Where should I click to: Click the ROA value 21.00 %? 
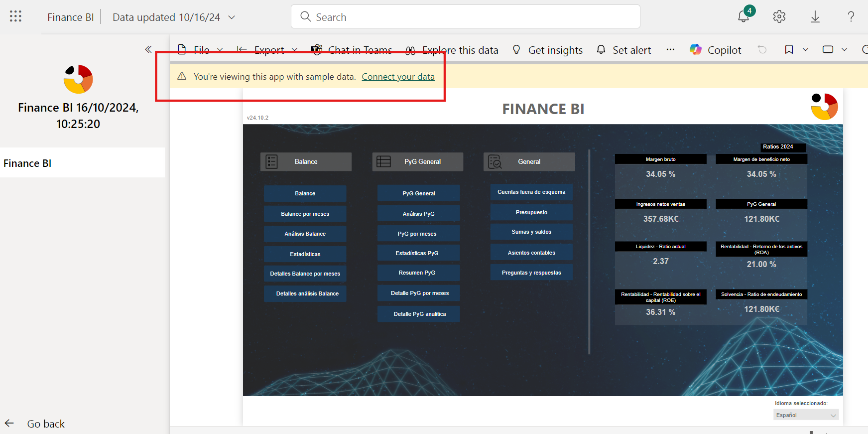pyautogui.click(x=761, y=264)
